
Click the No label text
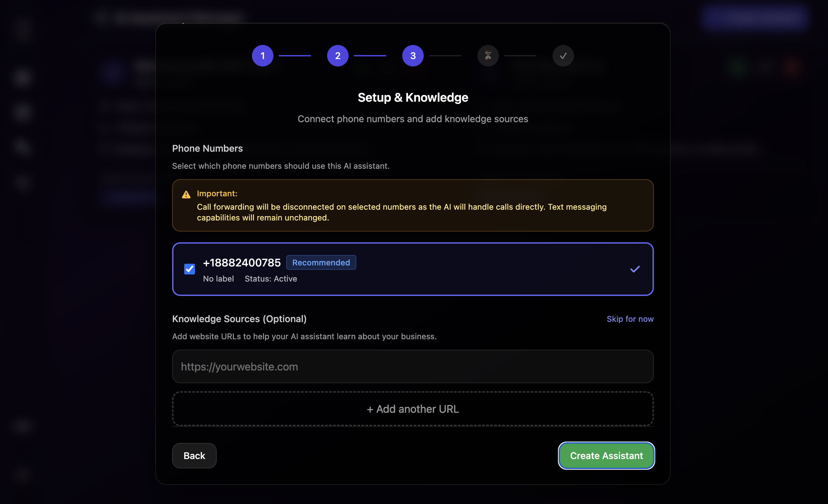218,279
